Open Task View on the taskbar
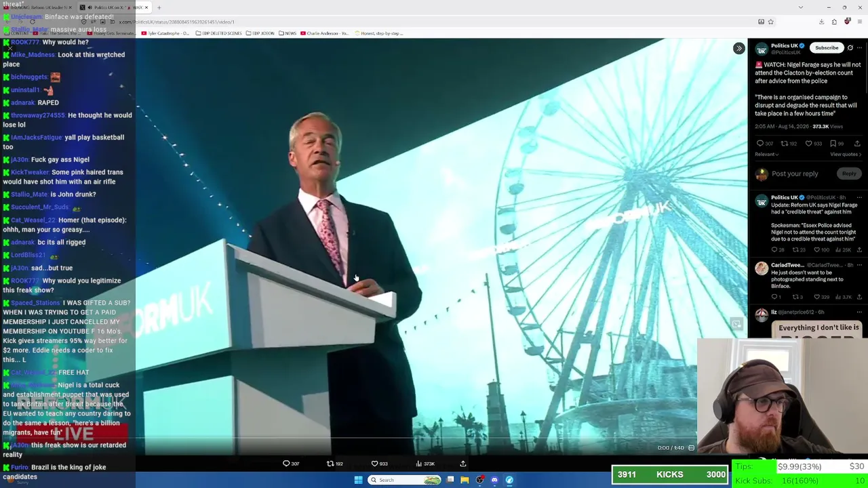Screen dimensions: 868x488 pyautogui.click(x=450, y=480)
